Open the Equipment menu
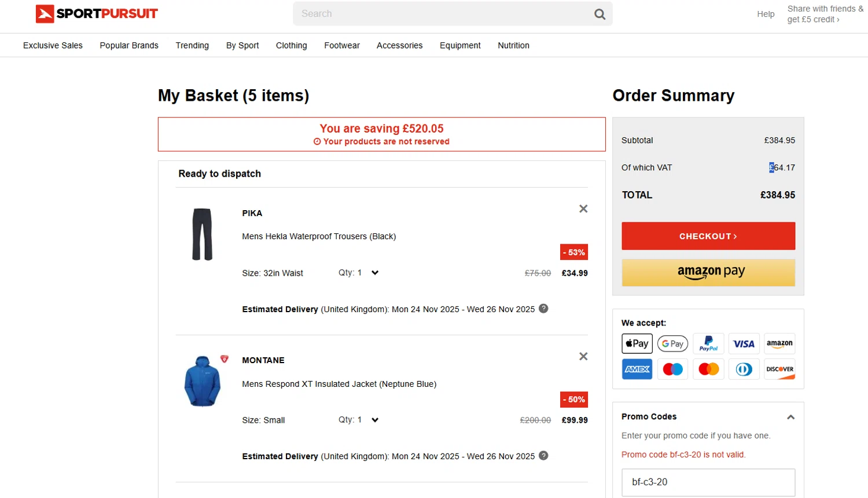 pyautogui.click(x=460, y=45)
